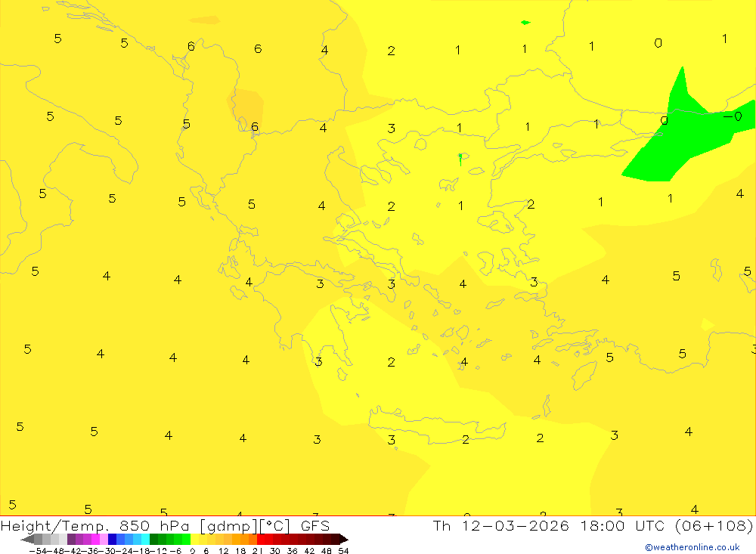Click the 21 legend scale label

(x=258, y=551)
